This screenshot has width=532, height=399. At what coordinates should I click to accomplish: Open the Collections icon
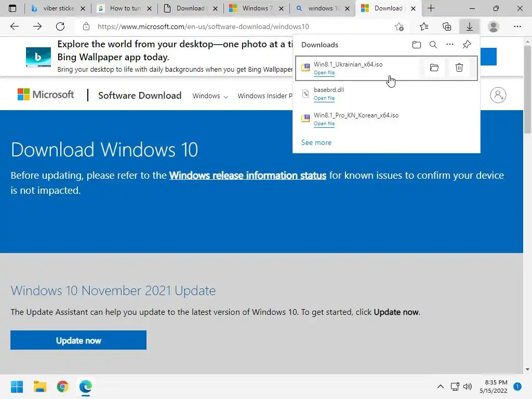coord(447,26)
